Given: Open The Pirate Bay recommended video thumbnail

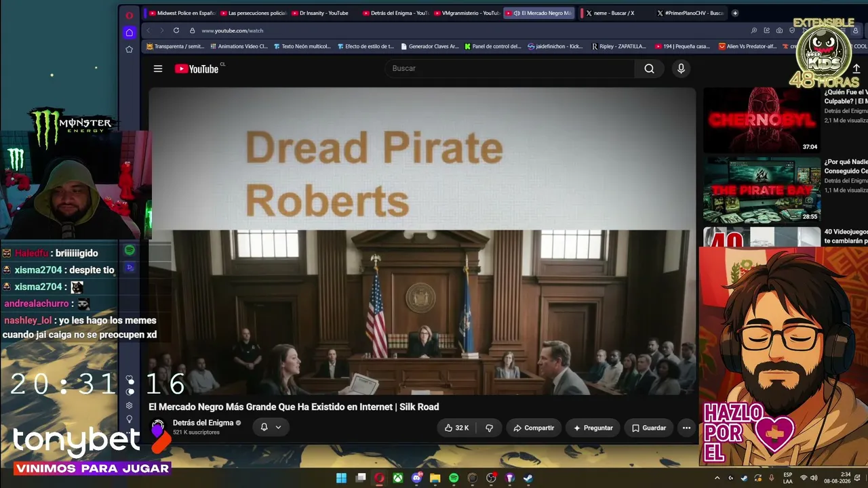Looking at the screenshot, I should pyautogui.click(x=762, y=190).
